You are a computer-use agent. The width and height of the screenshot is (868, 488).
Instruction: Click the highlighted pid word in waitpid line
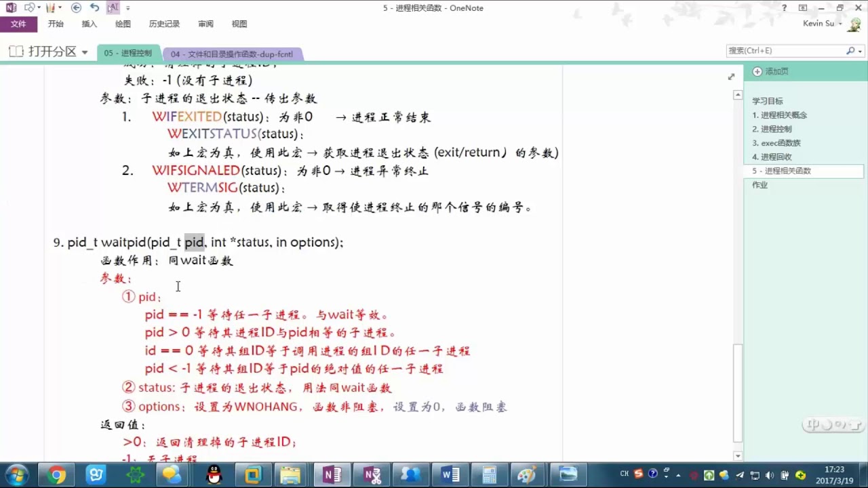194,242
